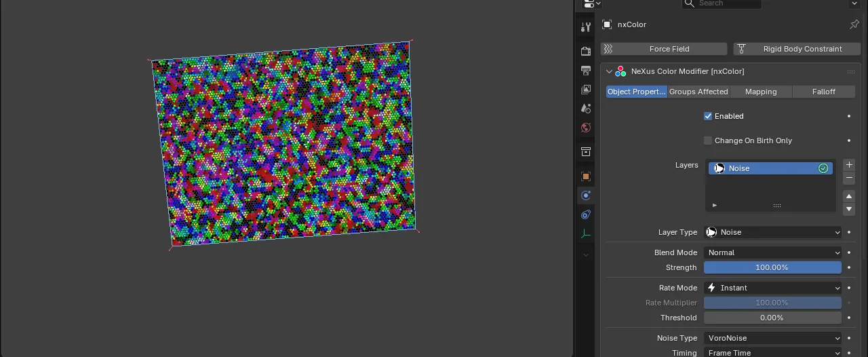This screenshot has width=868, height=357.
Task: Expand the Layers list filter triangle
Action: [715, 205]
